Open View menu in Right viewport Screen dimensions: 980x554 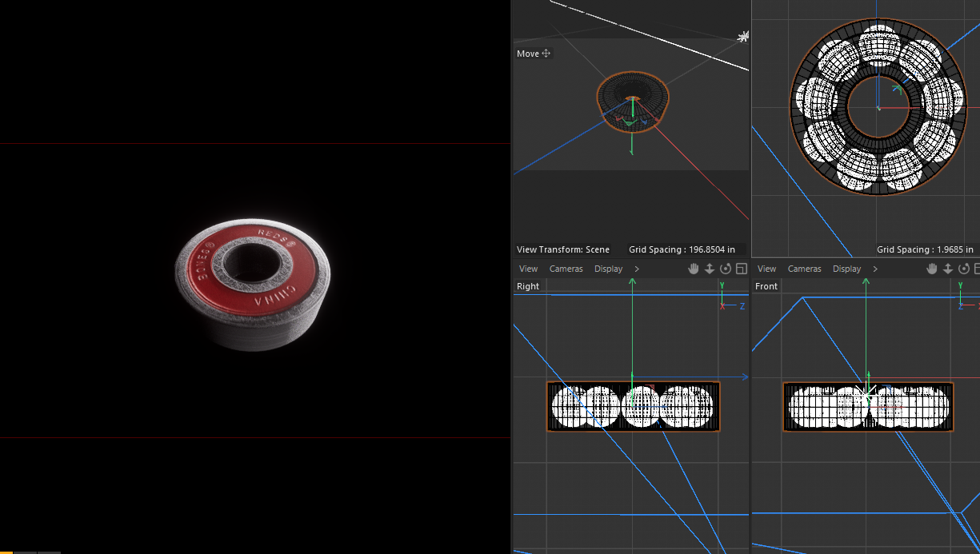tap(528, 269)
